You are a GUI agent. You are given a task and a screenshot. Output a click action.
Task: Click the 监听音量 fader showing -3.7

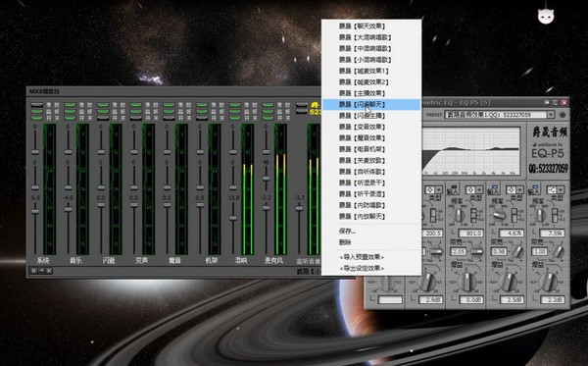299,208
